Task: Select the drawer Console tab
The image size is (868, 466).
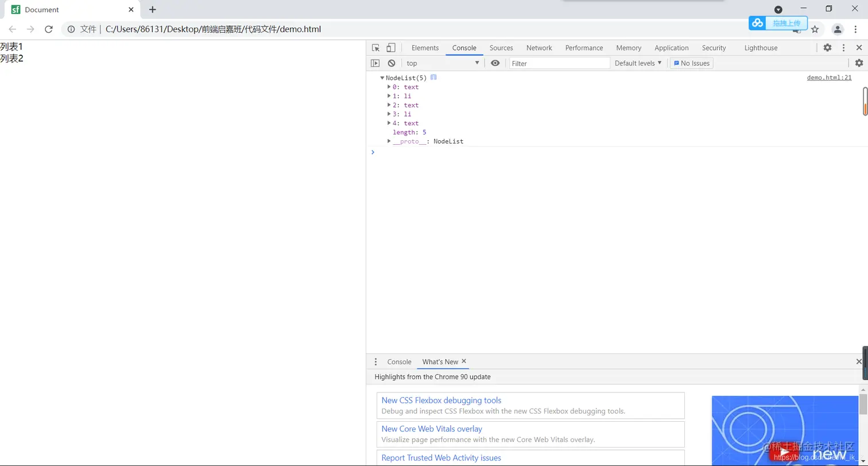Action: 399,361
